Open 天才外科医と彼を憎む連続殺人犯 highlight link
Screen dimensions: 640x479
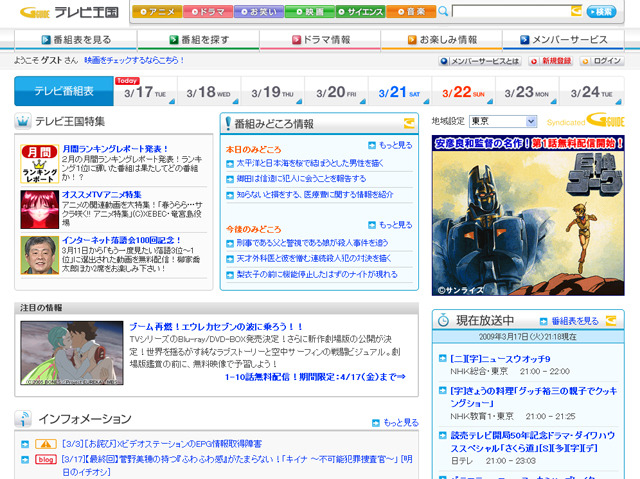[314, 258]
